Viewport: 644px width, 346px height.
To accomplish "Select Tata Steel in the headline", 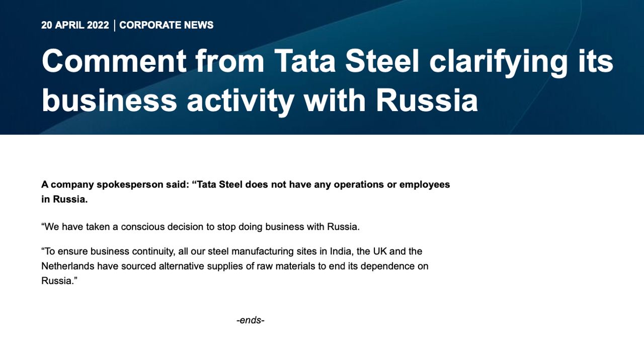I will tap(347, 61).
